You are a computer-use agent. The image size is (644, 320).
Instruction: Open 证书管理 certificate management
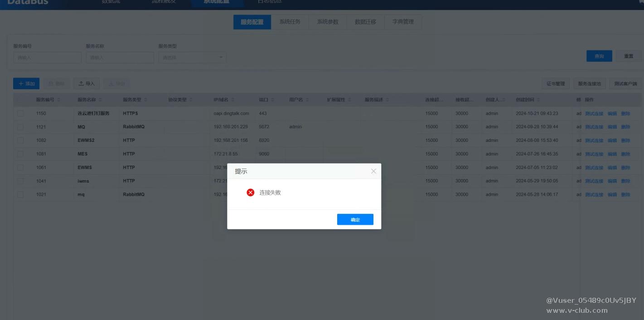point(556,84)
